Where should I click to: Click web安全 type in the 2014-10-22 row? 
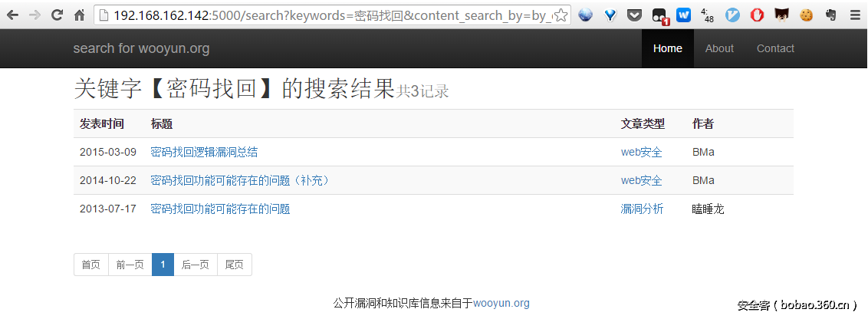[641, 180]
